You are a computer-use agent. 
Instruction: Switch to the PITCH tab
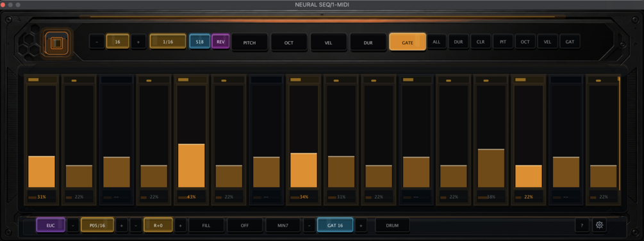(x=249, y=42)
